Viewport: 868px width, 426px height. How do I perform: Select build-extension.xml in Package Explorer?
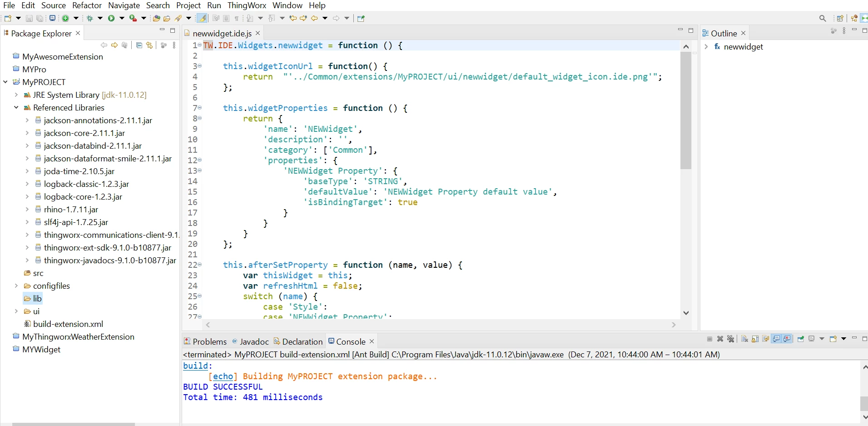click(x=68, y=324)
